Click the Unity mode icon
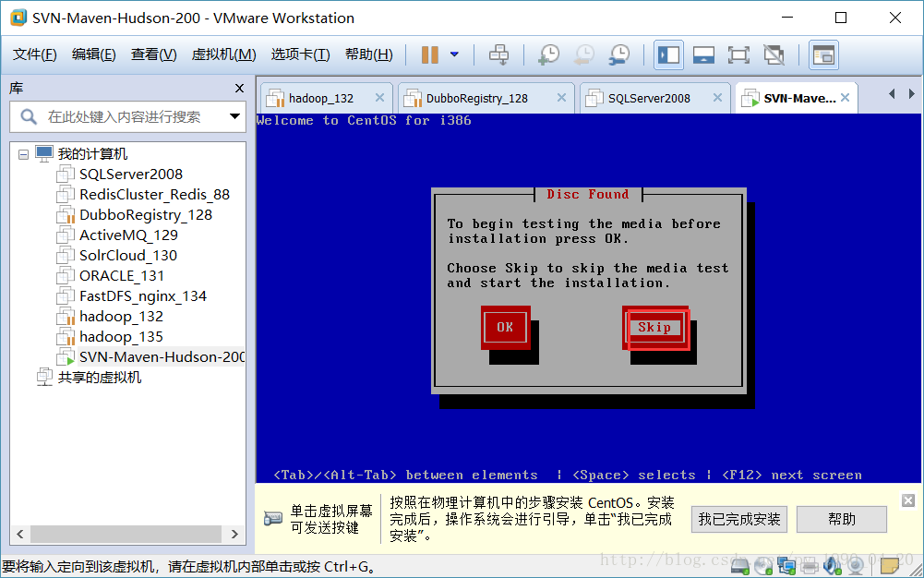Viewport: 924px width, 578px height. 774,55
